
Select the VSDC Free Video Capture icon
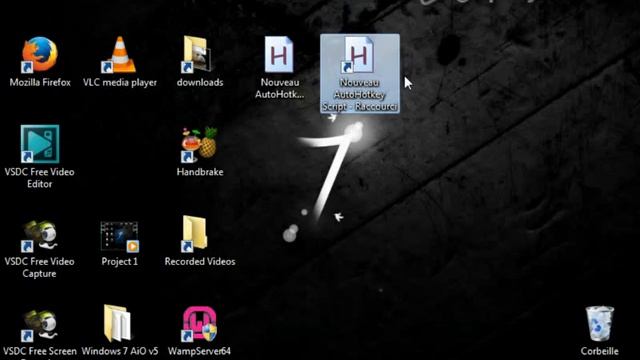point(40,235)
